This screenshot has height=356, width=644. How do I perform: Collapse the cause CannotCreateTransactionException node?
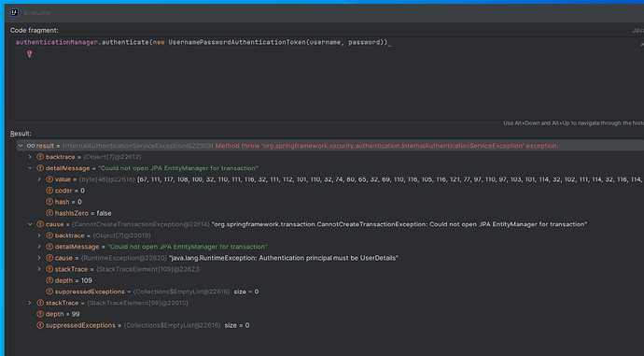(x=30, y=224)
